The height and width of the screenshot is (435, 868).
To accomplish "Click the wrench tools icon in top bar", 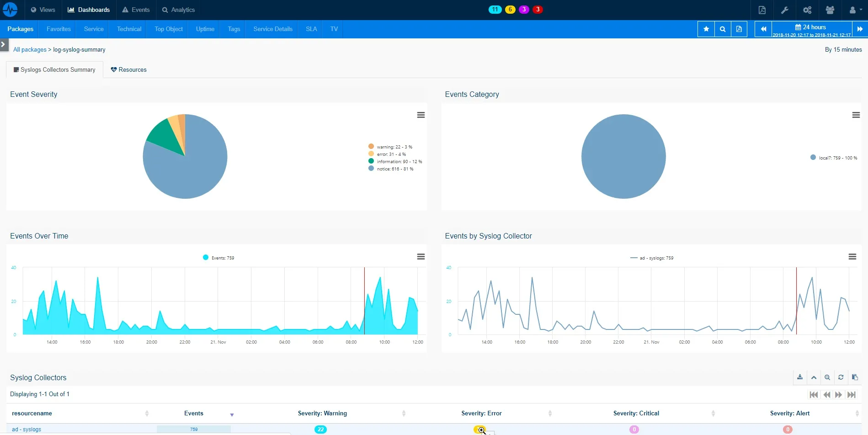I will pyautogui.click(x=784, y=10).
